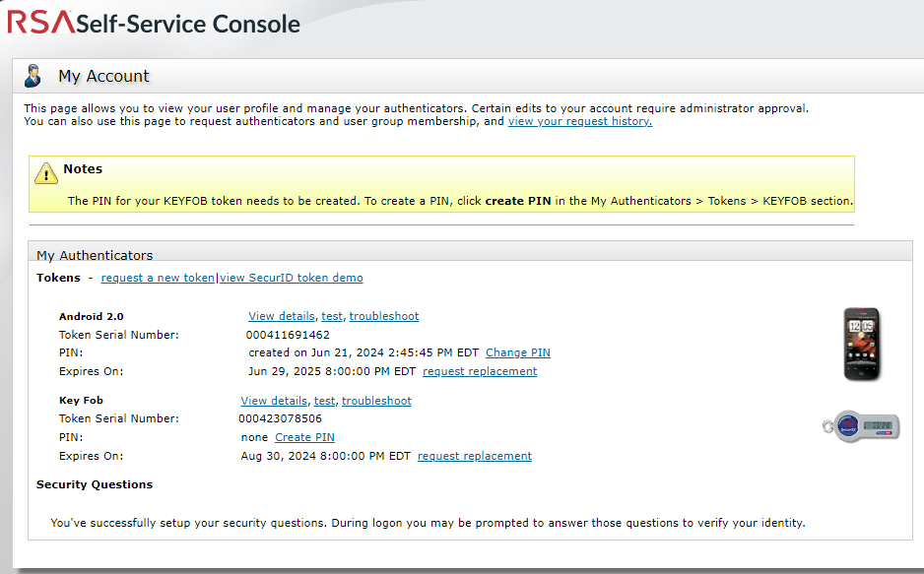The width and height of the screenshot is (924, 574).
Task: View details for the Key Fob token
Action: [274, 401]
